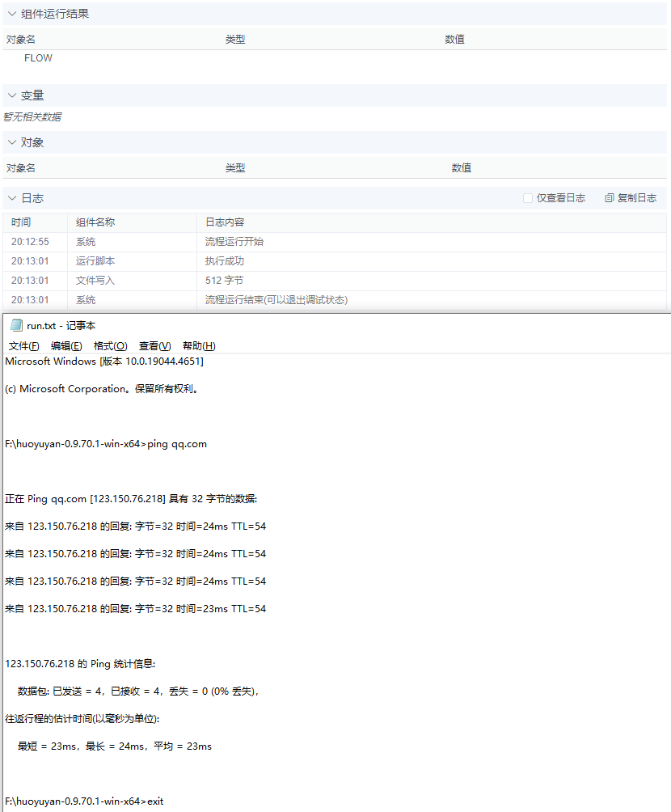Collapse the 对象 section

click(12, 142)
